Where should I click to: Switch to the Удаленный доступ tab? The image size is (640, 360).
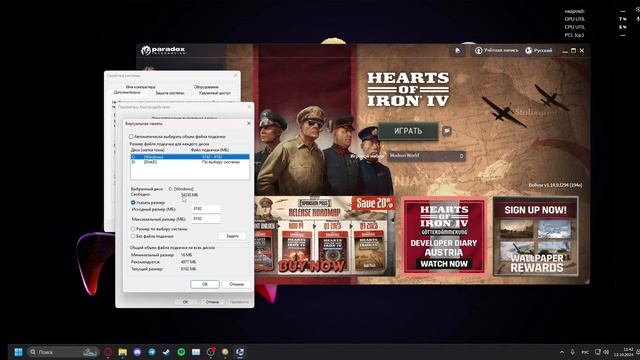[x=215, y=93]
